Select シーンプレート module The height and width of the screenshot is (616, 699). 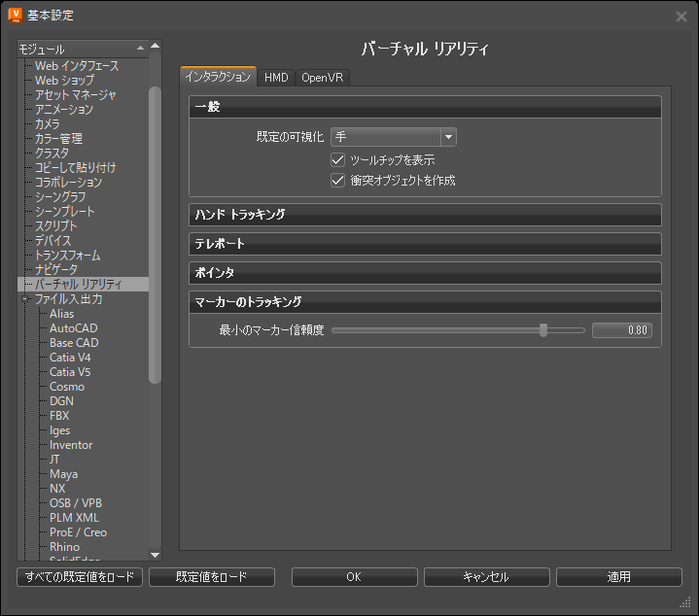pos(64,212)
